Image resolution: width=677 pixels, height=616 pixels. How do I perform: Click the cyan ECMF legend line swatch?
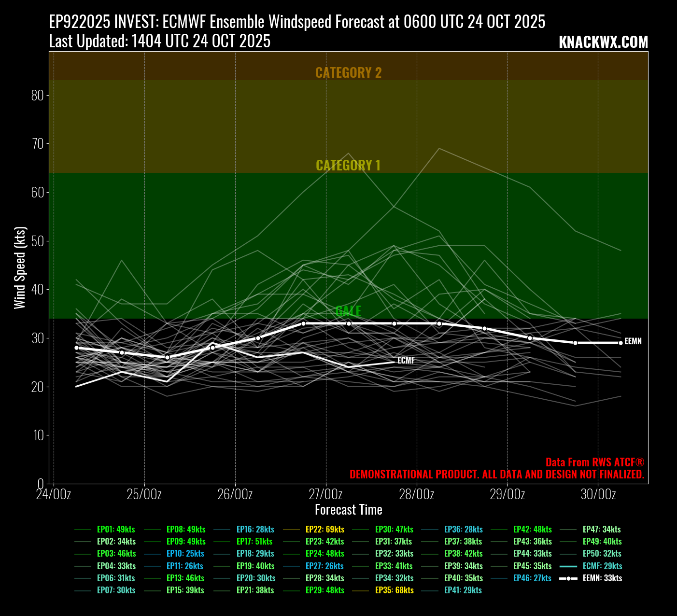click(568, 566)
